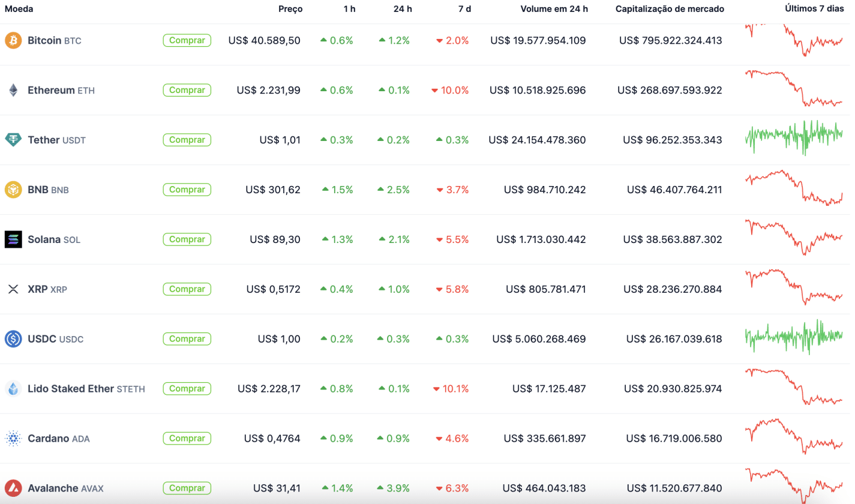
Task: Open Cardano 7-day sparkline chart
Action: pyautogui.click(x=794, y=437)
